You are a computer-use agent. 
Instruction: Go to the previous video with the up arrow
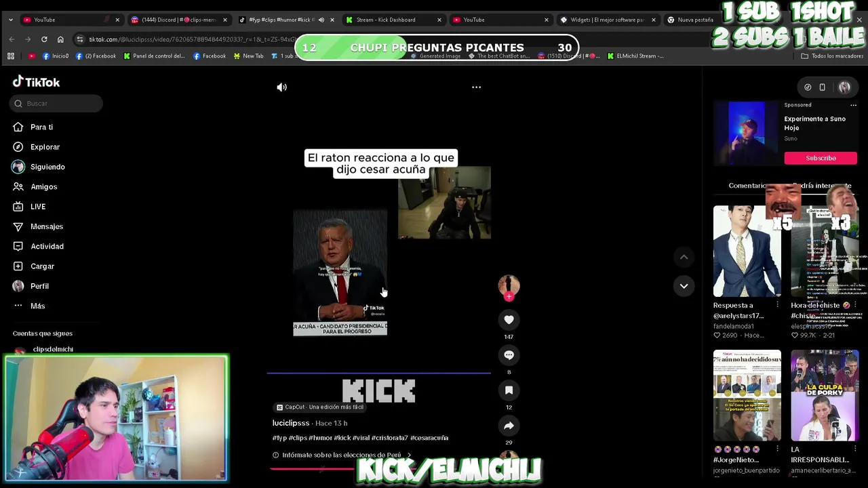click(684, 257)
